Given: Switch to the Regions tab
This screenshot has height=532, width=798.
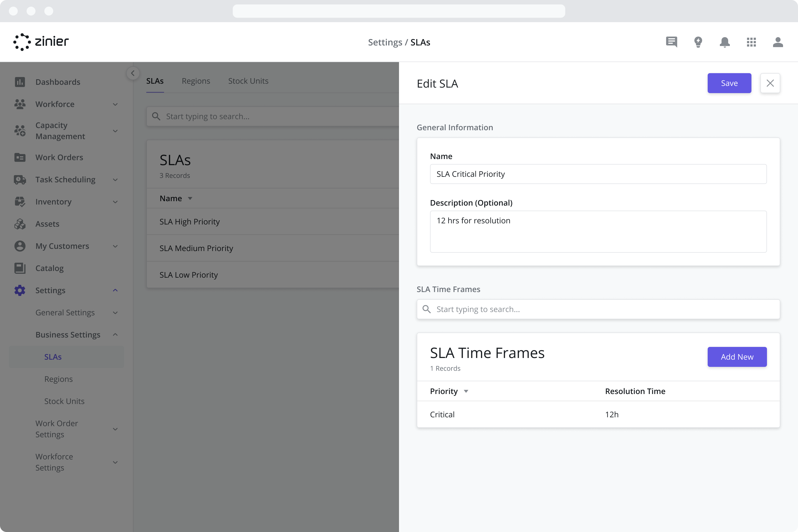Looking at the screenshot, I should coord(196,81).
